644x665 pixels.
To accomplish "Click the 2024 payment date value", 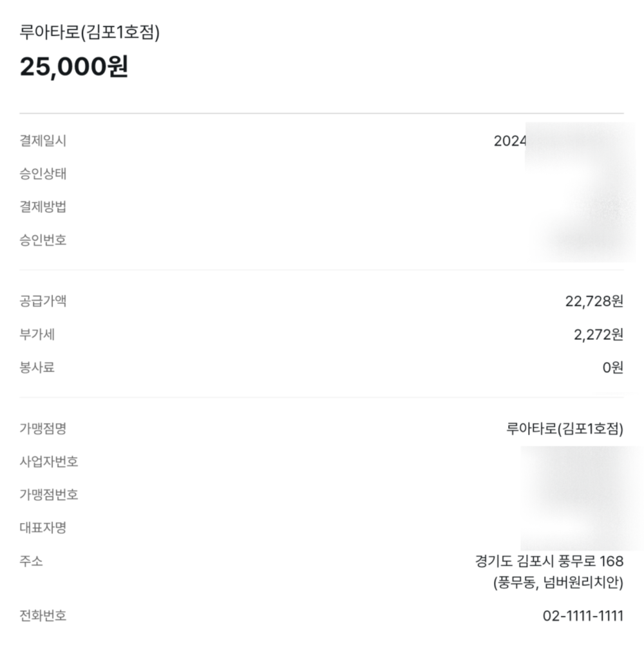I will click(510, 141).
